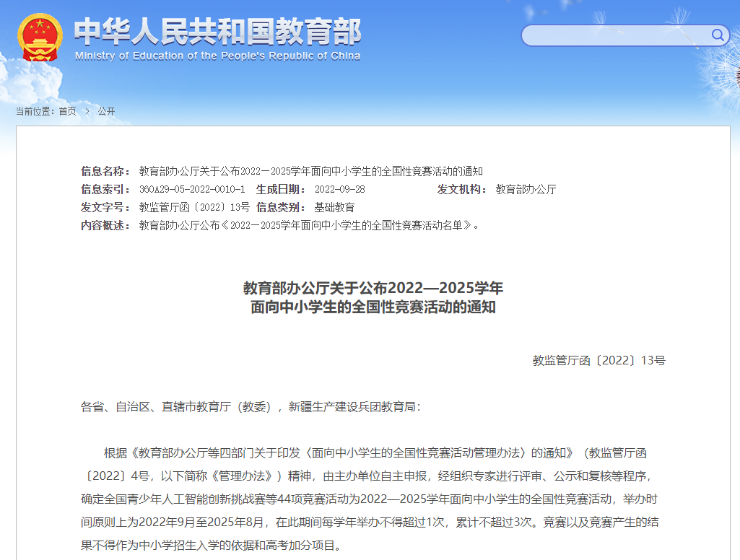This screenshot has height=560, width=740.
Task: Click the 基础教育 category value
Action: click(x=334, y=207)
